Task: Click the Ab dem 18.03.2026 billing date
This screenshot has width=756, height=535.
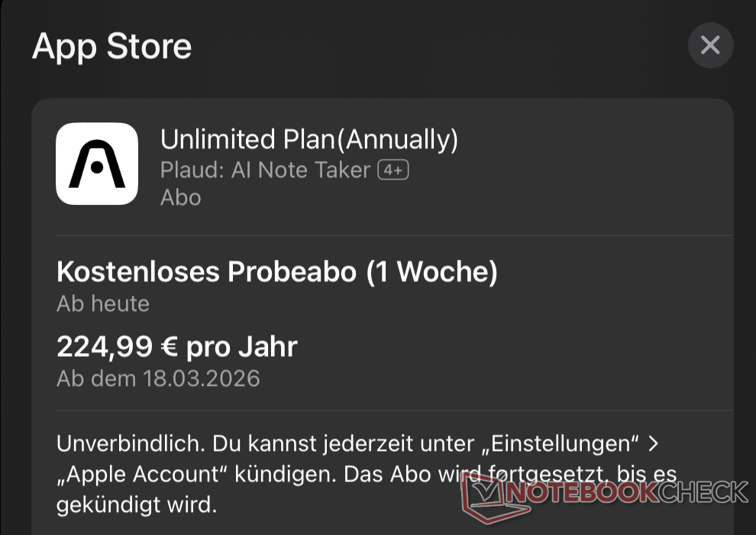Action: pos(158,378)
